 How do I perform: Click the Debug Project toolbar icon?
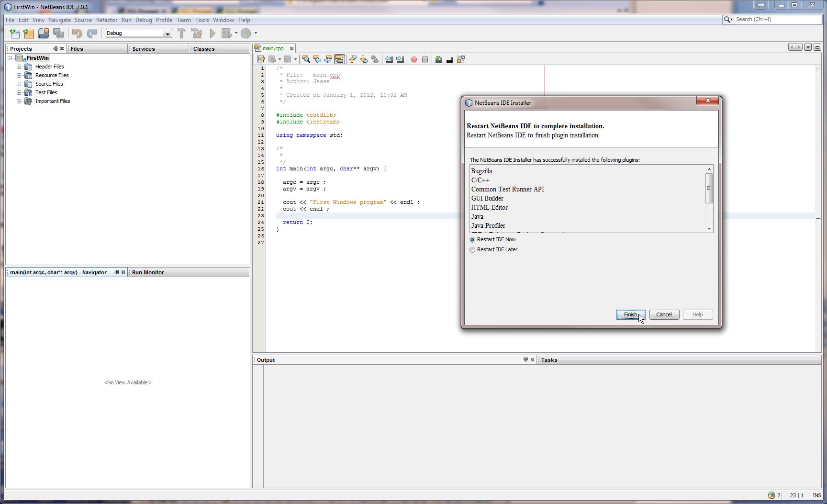(x=227, y=33)
